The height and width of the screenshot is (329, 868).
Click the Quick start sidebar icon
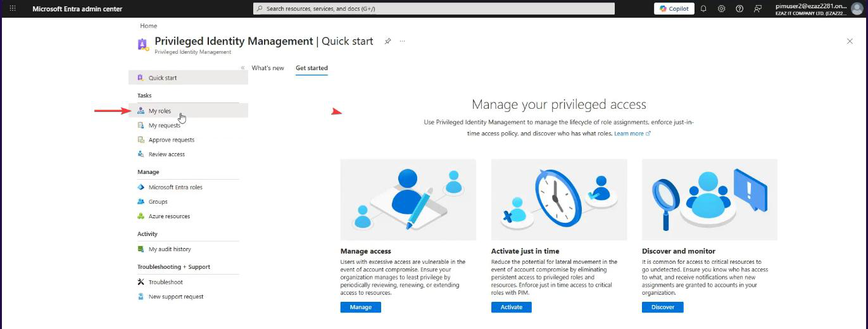click(x=141, y=78)
